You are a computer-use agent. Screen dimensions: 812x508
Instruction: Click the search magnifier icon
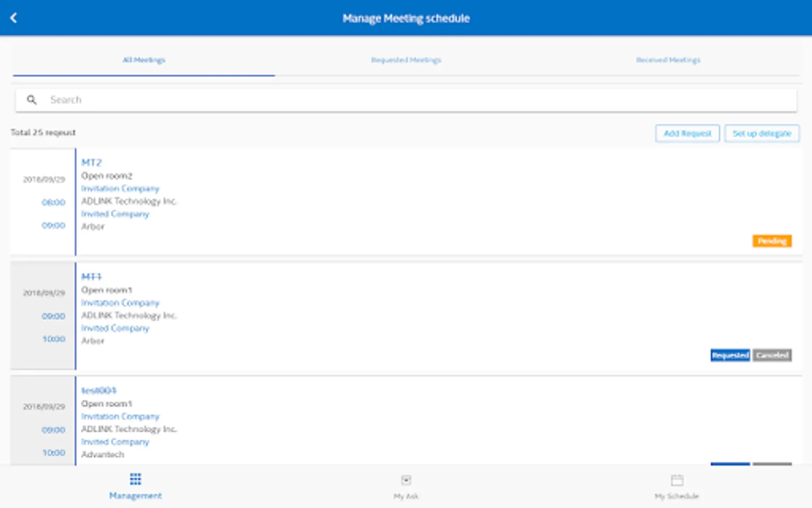tap(32, 100)
